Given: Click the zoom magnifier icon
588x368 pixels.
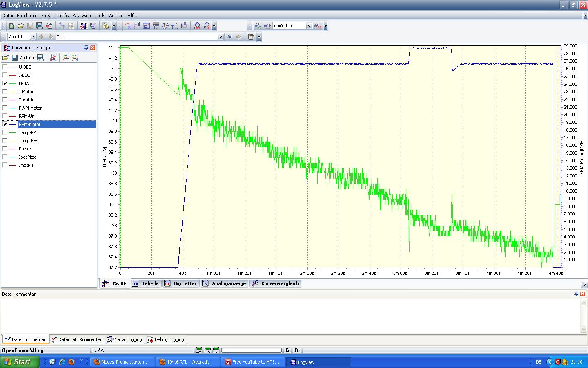Looking at the screenshot, I should (x=197, y=26).
